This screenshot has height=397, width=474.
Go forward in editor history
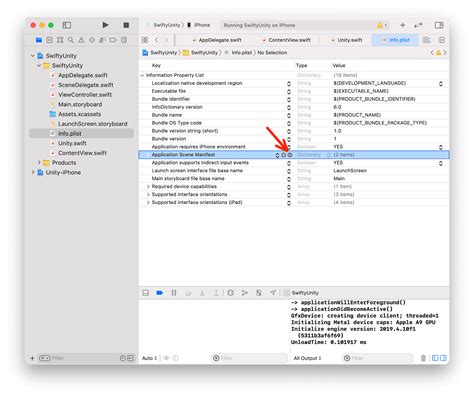click(166, 40)
